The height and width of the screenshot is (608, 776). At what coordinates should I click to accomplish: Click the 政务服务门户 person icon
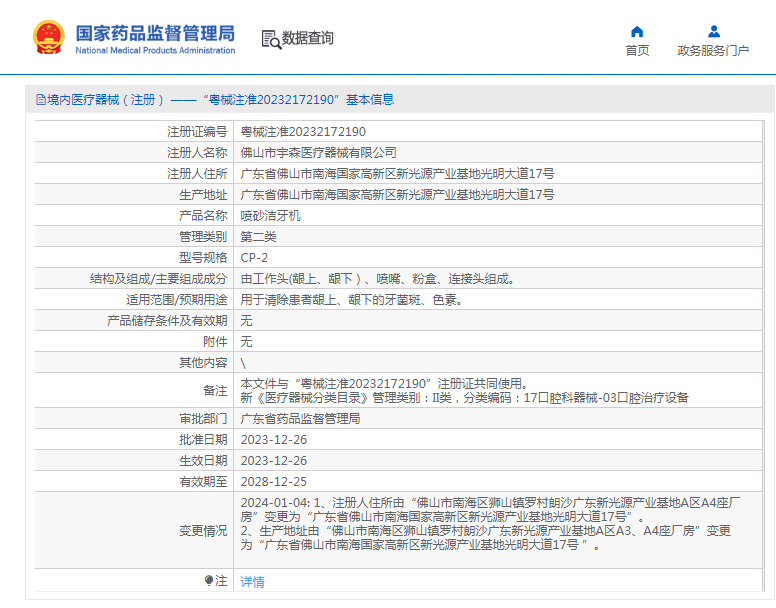pos(714,32)
